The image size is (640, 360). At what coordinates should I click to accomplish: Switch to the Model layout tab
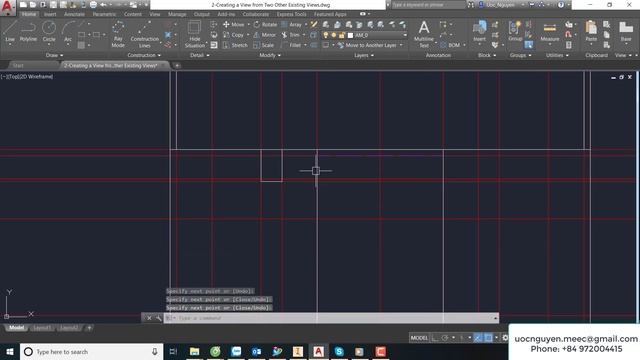click(16, 328)
